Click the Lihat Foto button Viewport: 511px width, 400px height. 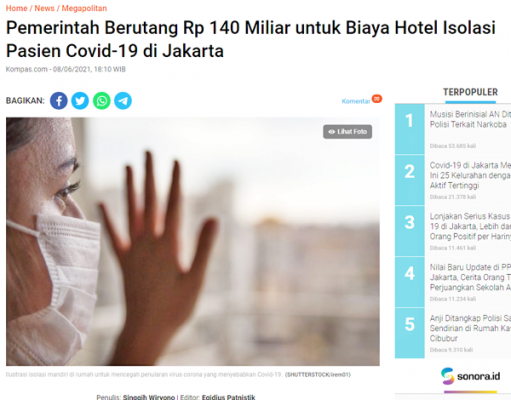[347, 132]
